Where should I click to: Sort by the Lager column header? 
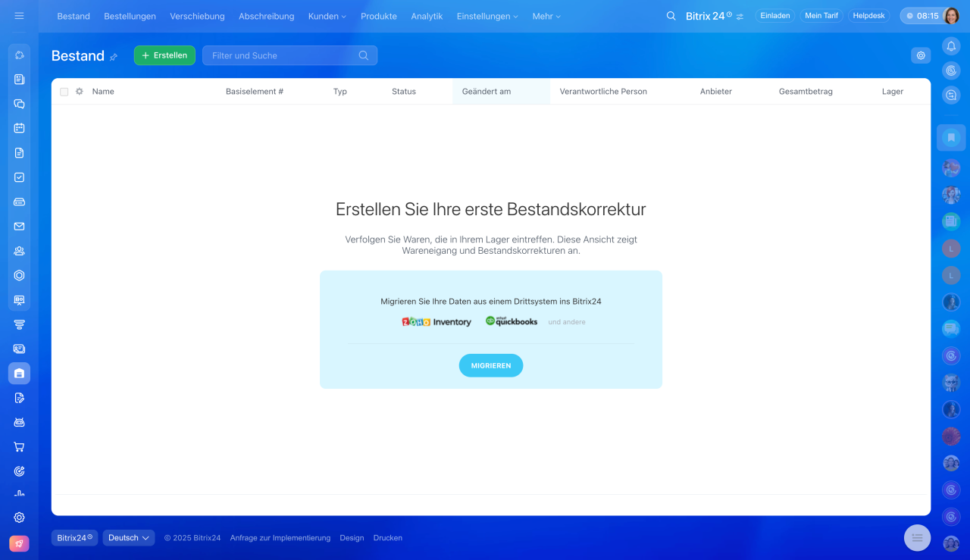pyautogui.click(x=893, y=92)
